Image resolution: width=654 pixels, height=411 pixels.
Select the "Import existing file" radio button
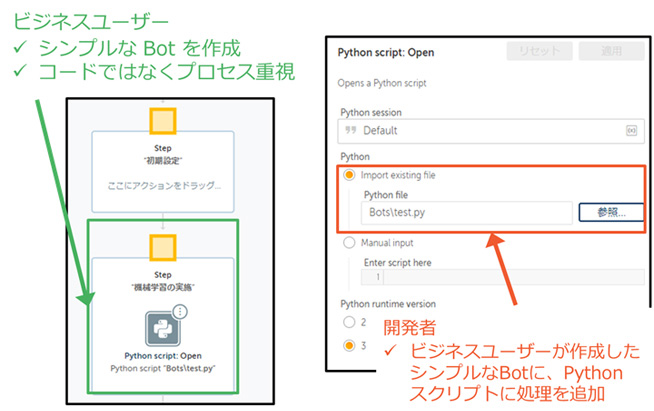click(349, 175)
